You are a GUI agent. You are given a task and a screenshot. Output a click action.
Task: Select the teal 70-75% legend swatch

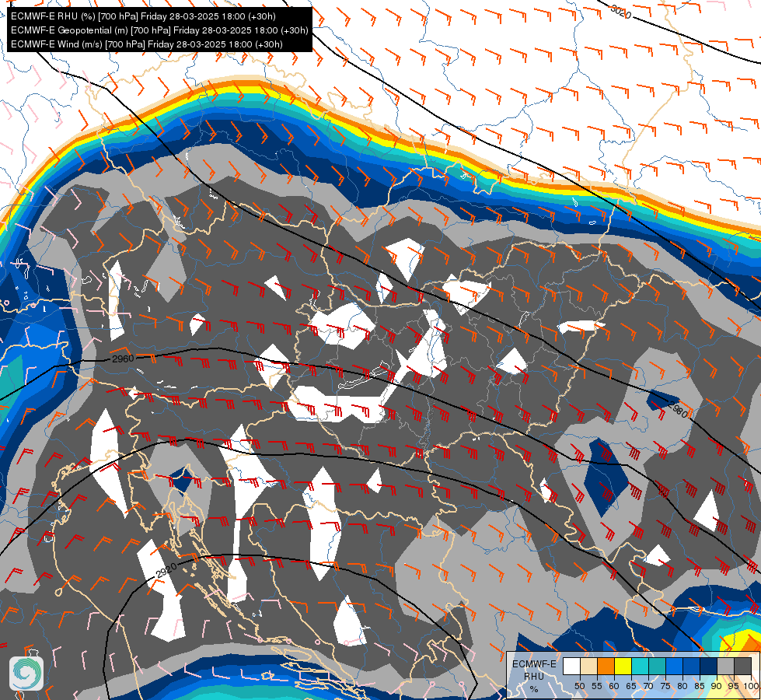657,666
